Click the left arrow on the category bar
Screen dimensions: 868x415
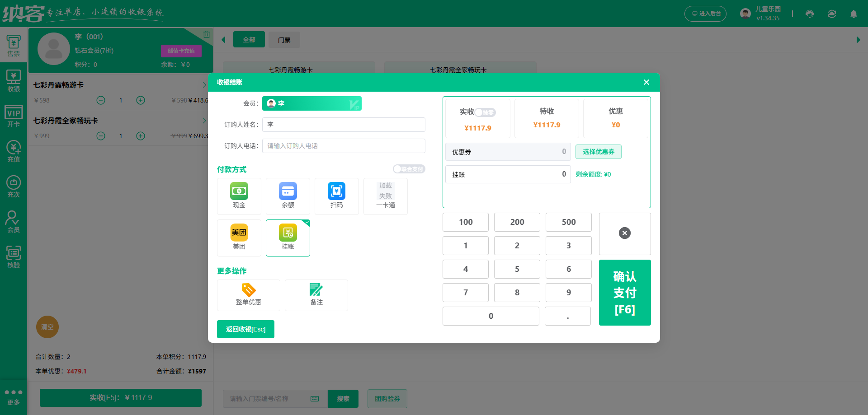(x=223, y=39)
